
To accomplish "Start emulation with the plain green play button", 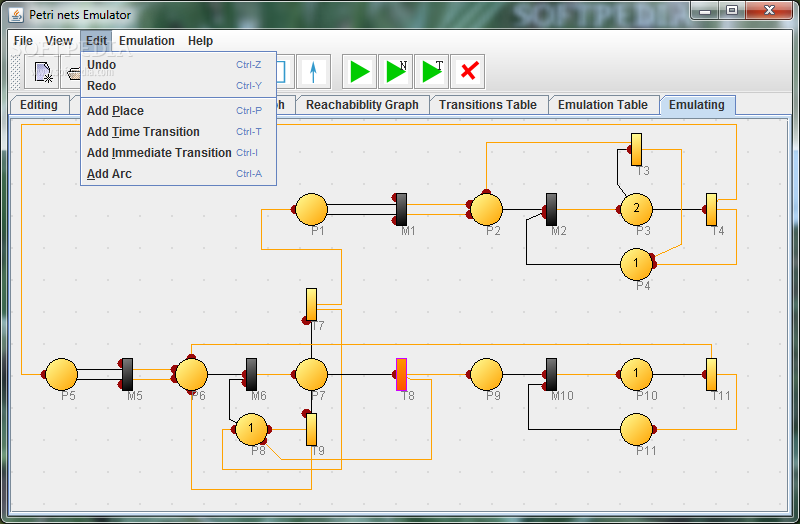I will [360, 71].
